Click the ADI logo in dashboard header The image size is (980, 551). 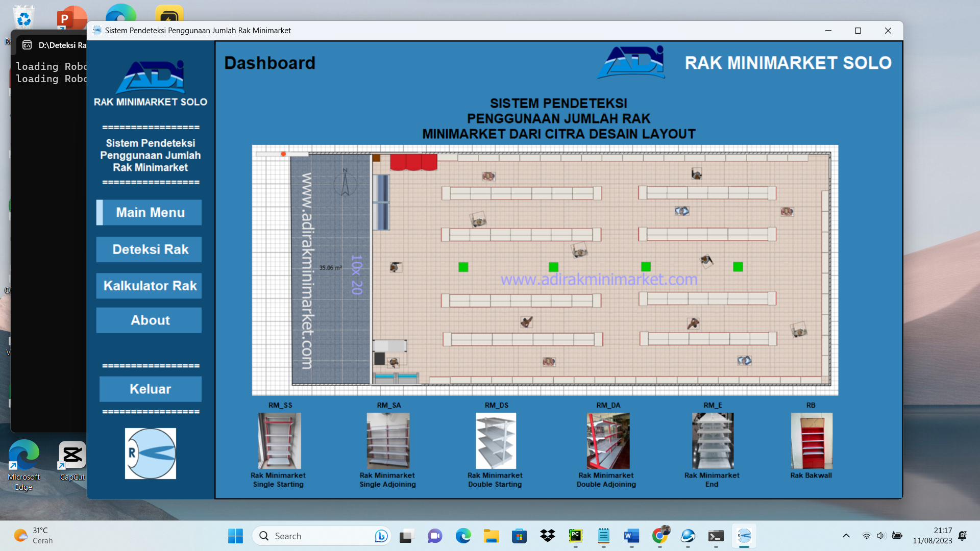(631, 62)
